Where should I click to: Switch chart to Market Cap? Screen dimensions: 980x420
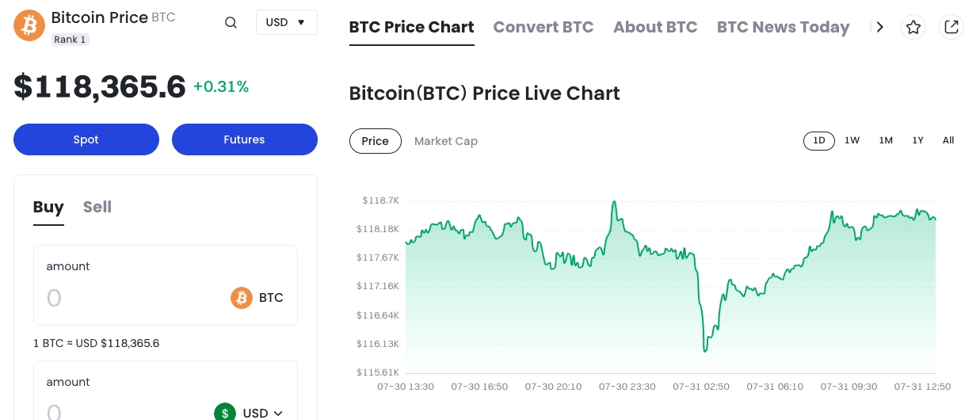point(446,141)
